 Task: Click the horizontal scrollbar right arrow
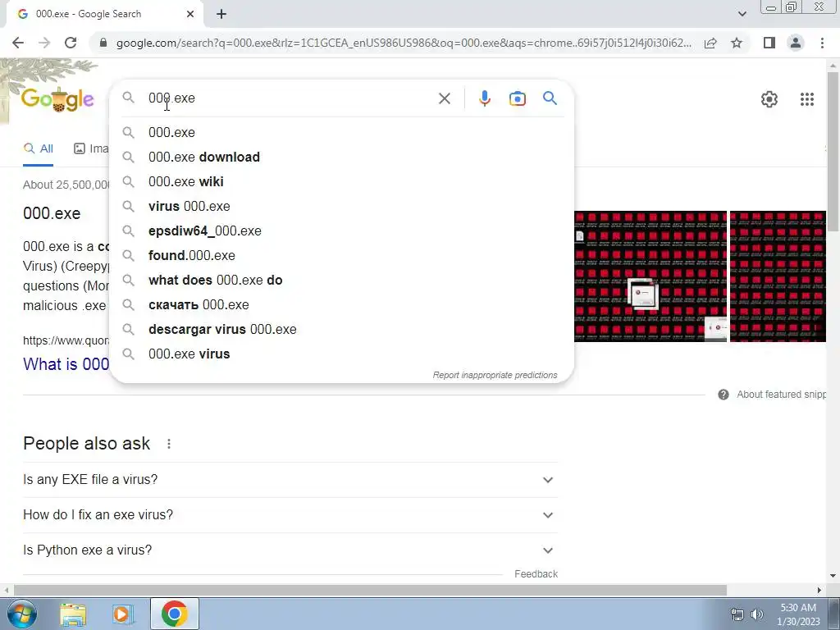(x=819, y=590)
